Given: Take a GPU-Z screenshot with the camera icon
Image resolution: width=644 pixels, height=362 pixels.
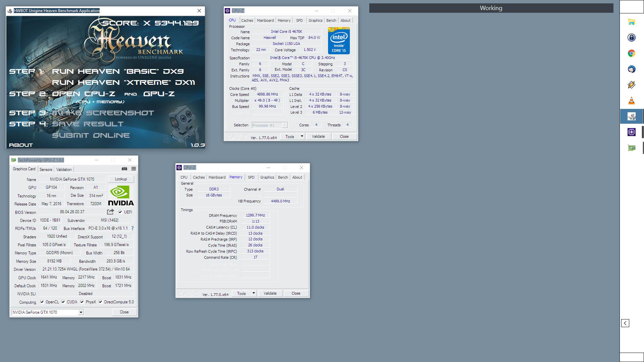Looking at the screenshot, I should (x=124, y=169).
